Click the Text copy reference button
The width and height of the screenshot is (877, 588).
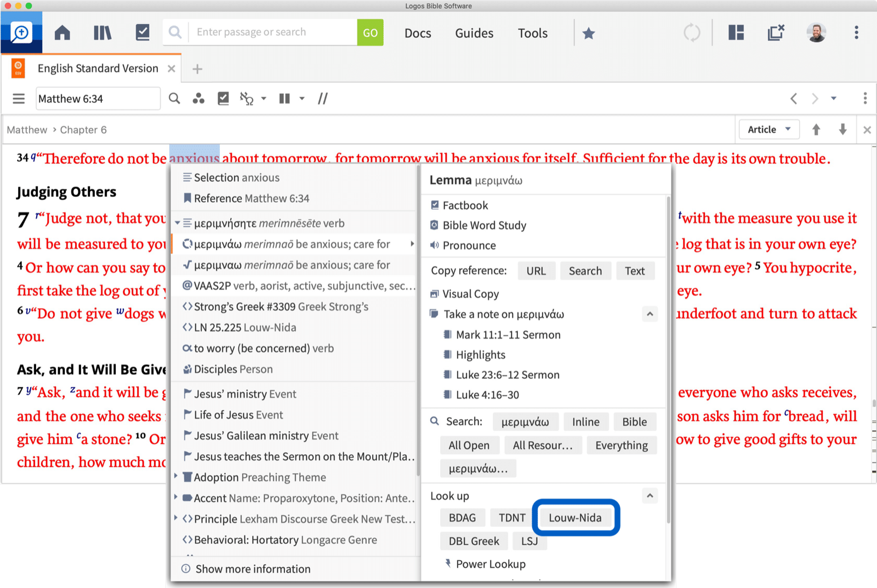point(635,271)
